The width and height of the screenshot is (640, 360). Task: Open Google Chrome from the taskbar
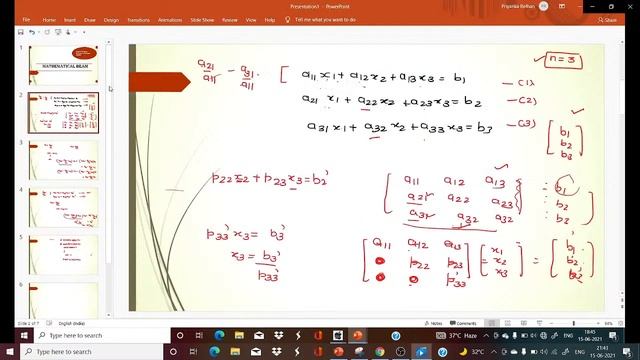tap(380, 351)
